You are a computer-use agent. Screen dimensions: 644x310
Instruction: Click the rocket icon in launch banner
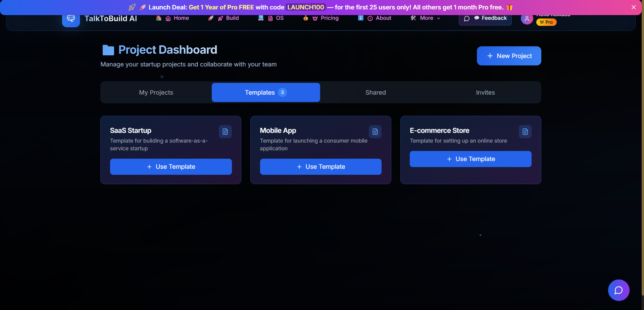click(132, 7)
